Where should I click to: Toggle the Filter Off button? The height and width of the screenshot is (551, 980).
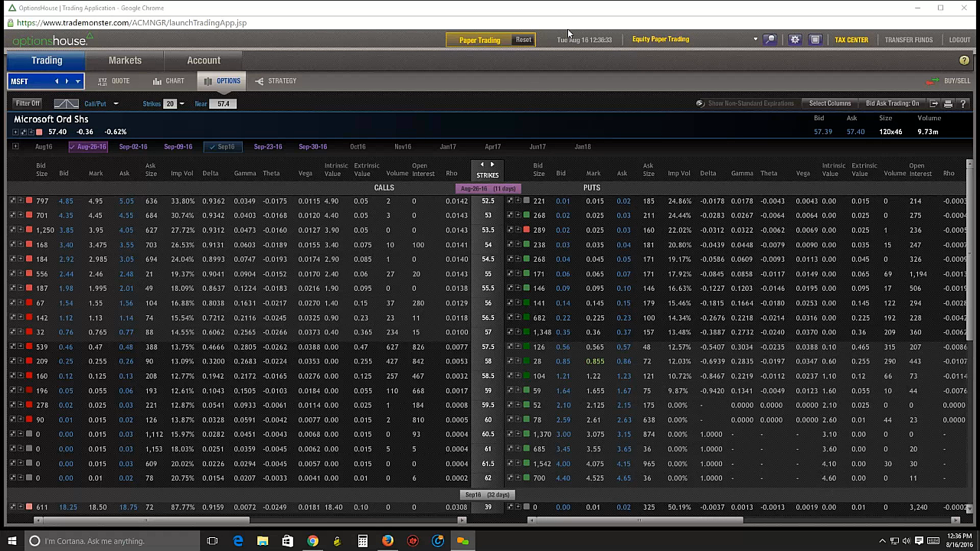point(27,103)
